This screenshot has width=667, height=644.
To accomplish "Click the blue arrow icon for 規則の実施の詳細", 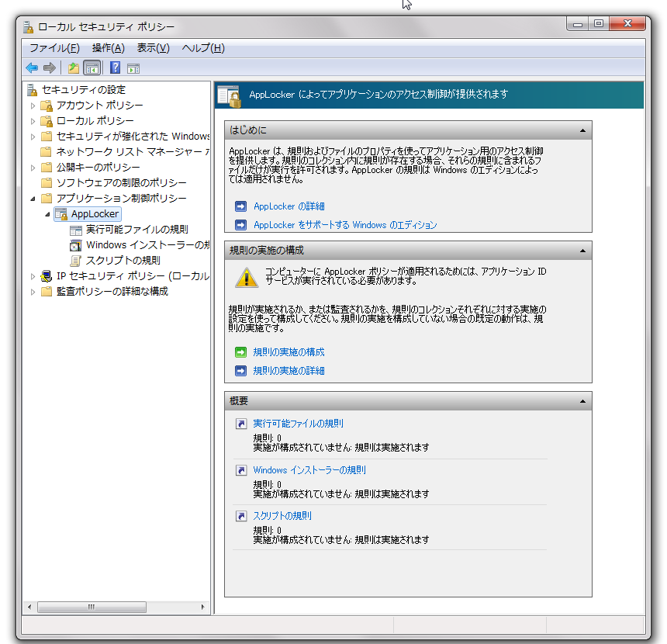I will click(240, 371).
